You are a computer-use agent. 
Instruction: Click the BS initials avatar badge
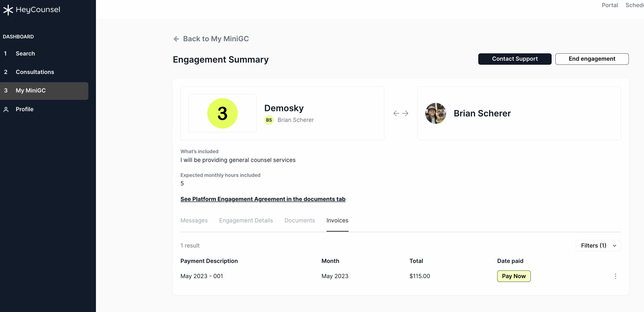coord(269,120)
